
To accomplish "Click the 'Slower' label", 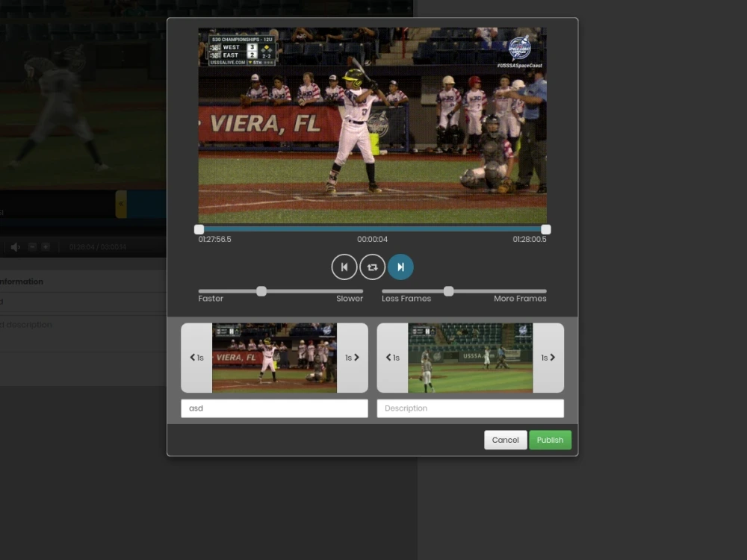I will click(x=350, y=299).
